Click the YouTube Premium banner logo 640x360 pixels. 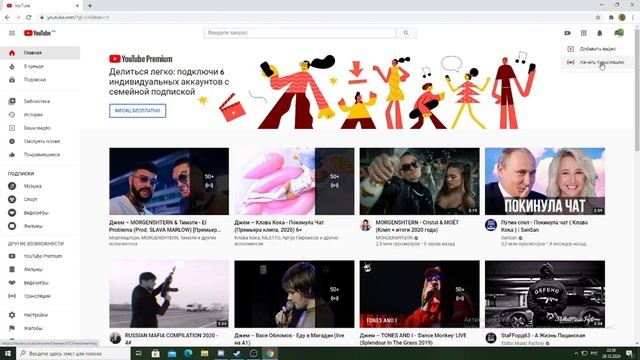point(141,59)
